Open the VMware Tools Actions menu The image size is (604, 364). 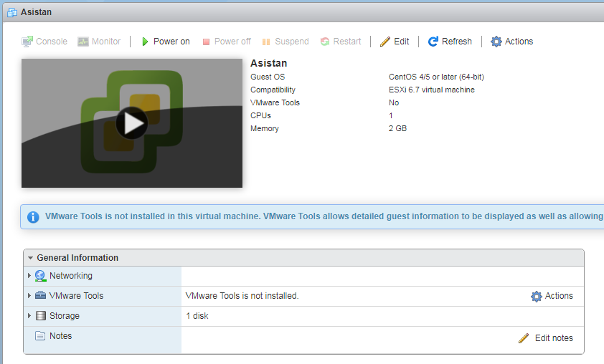[552, 296]
